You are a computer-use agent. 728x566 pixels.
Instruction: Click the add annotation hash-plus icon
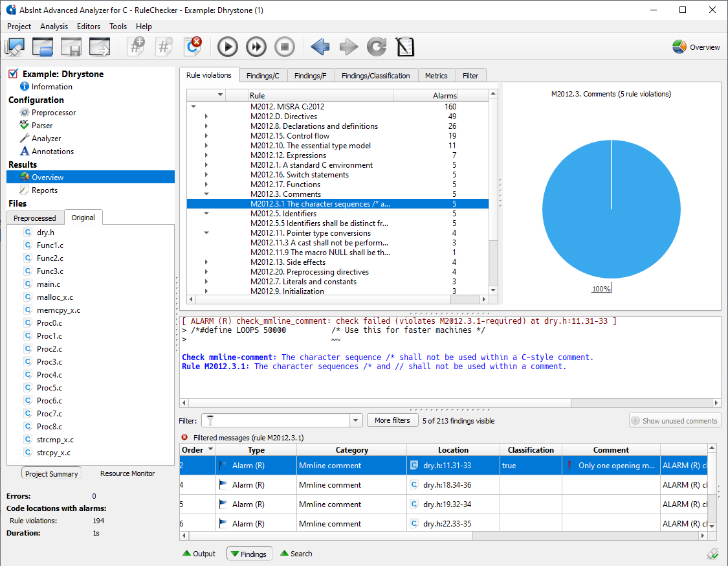[136, 47]
